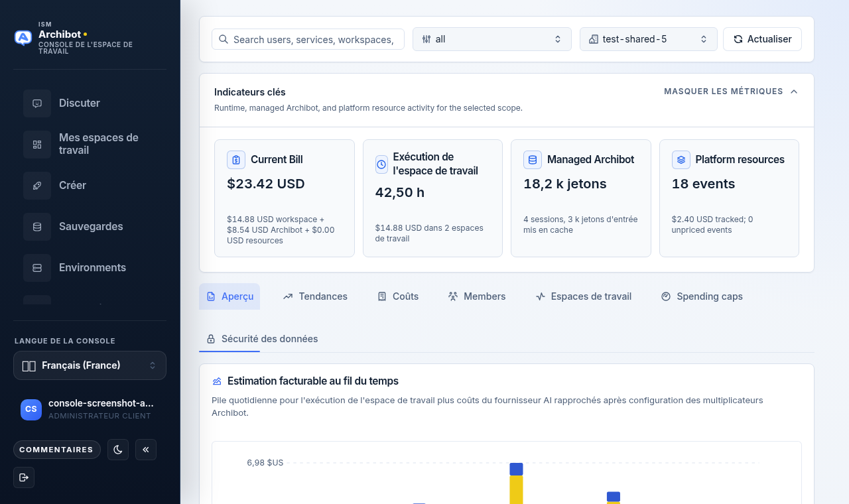The image size is (849, 504).
Task: Select the Aperçu tab
Action: pos(229,296)
